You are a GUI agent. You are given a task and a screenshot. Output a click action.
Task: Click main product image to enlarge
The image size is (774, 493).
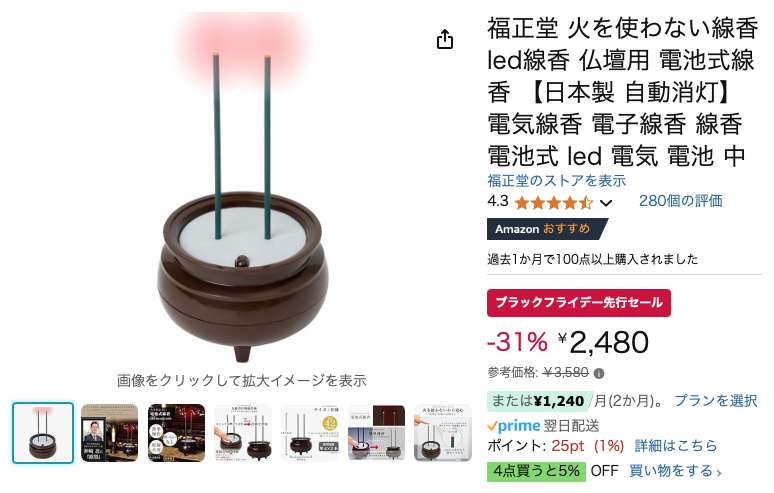242,190
